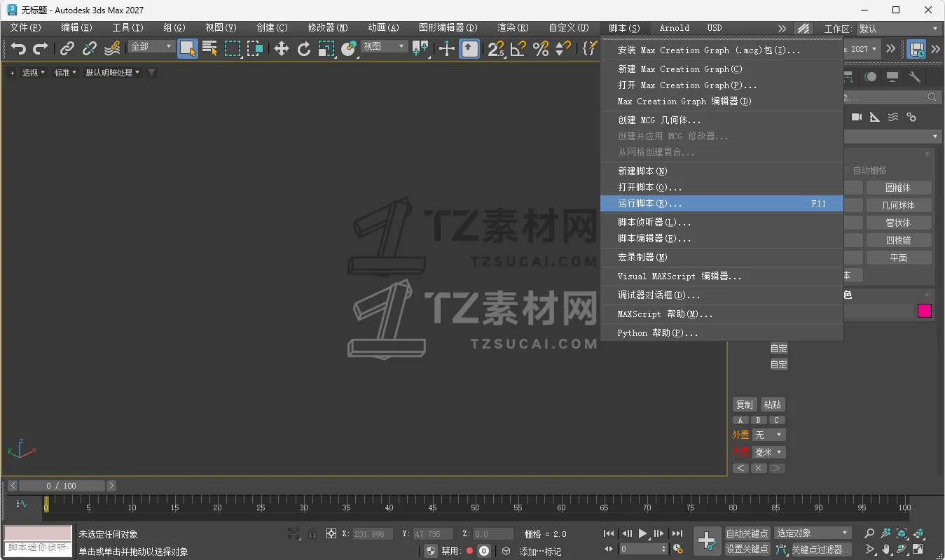Click the Place object tool
Image resolution: width=945 pixels, height=560 pixels.
click(349, 48)
